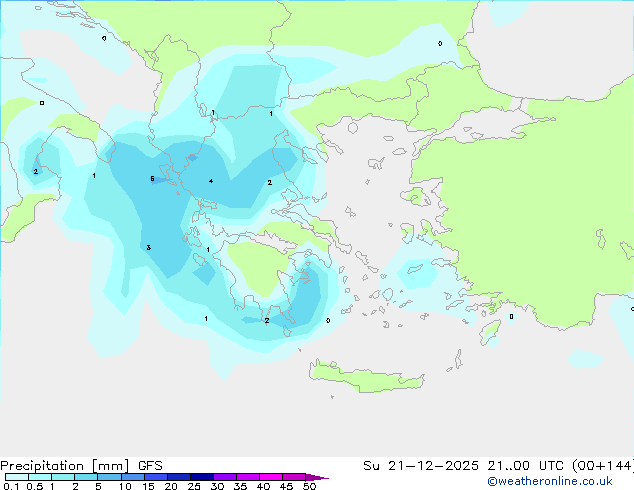Select the '40' legend scale label

pos(263,486)
